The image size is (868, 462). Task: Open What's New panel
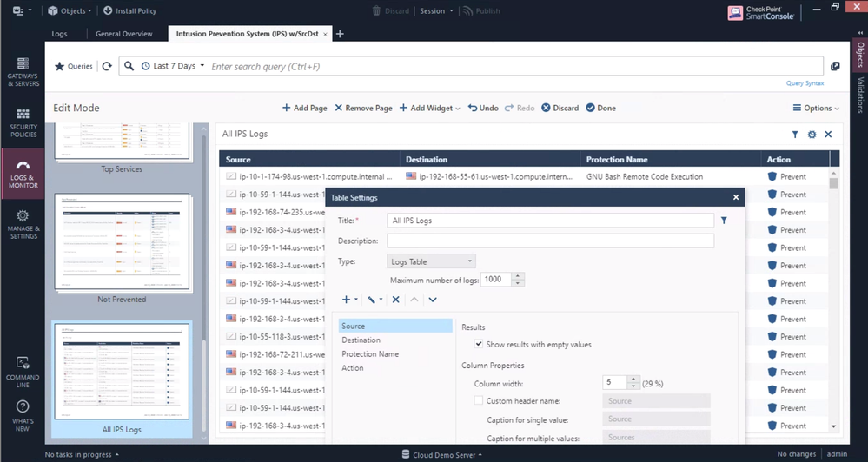pyautogui.click(x=23, y=415)
